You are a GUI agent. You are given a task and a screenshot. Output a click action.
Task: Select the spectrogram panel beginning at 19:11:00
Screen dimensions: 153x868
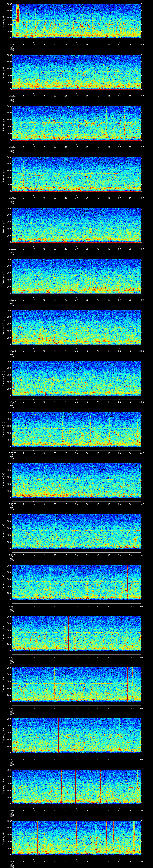77,531
